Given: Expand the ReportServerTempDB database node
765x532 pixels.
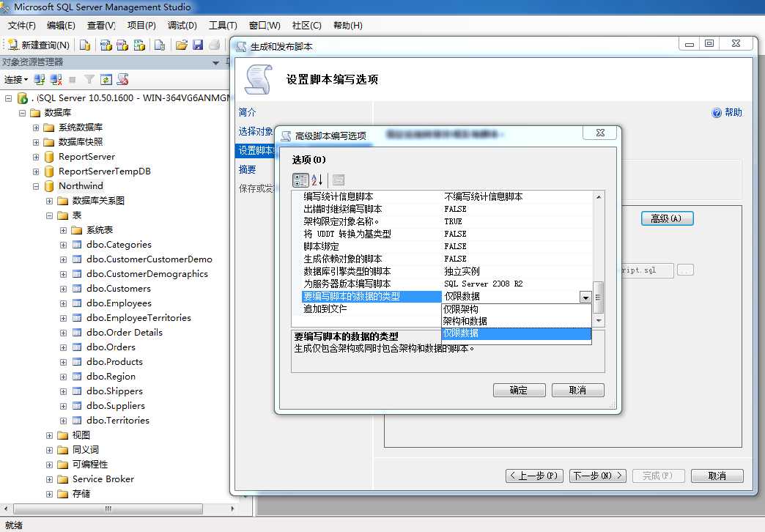Looking at the screenshot, I should tap(36, 171).
